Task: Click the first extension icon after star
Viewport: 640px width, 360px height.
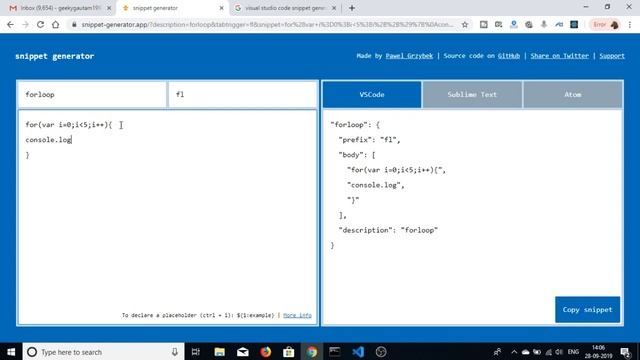Action: 484,24
